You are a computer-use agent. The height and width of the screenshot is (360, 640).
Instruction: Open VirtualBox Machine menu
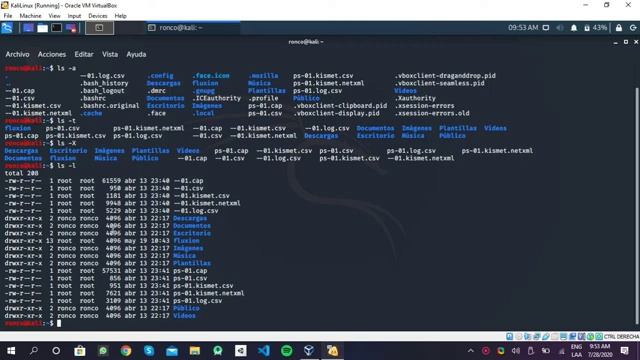point(30,16)
